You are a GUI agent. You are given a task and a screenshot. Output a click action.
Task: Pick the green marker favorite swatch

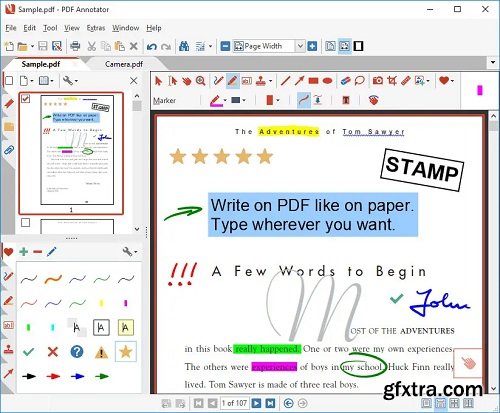[28, 327]
